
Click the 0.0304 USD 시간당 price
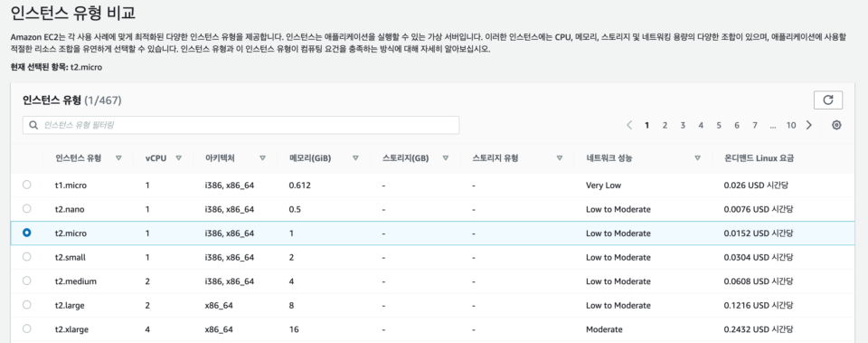[x=759, y=257]
